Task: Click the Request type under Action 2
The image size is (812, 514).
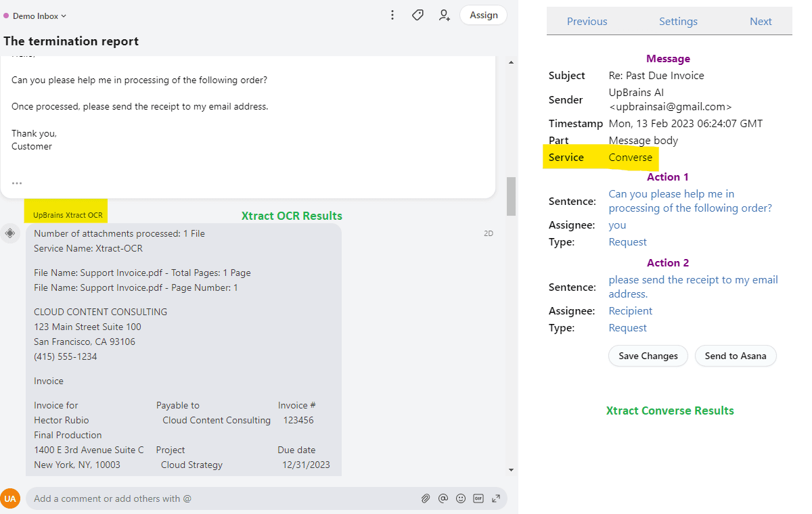Action: pyautogui.click(x=627, y=328)
